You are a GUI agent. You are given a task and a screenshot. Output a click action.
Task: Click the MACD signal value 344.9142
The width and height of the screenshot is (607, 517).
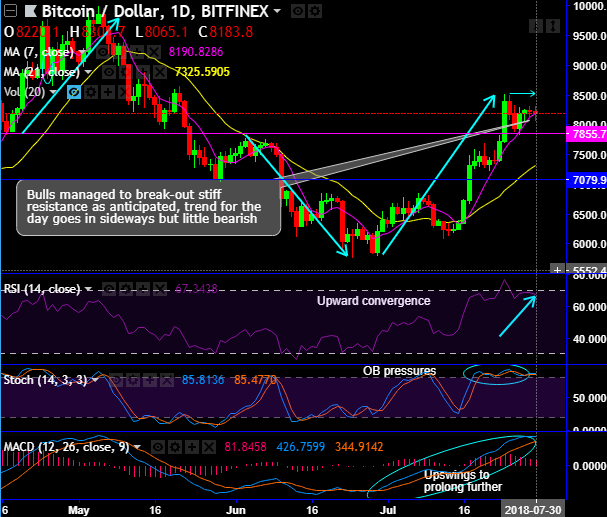(x=359, y=447)
